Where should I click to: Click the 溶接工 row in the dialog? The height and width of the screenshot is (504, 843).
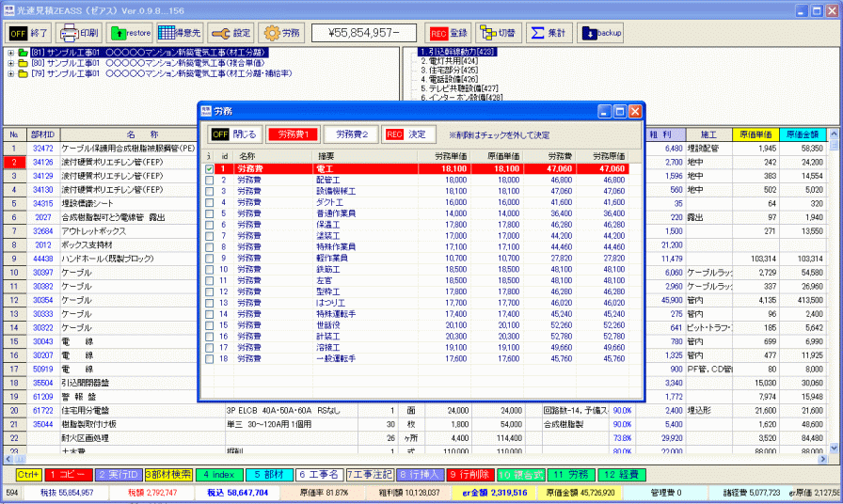[x=421, y=348]
